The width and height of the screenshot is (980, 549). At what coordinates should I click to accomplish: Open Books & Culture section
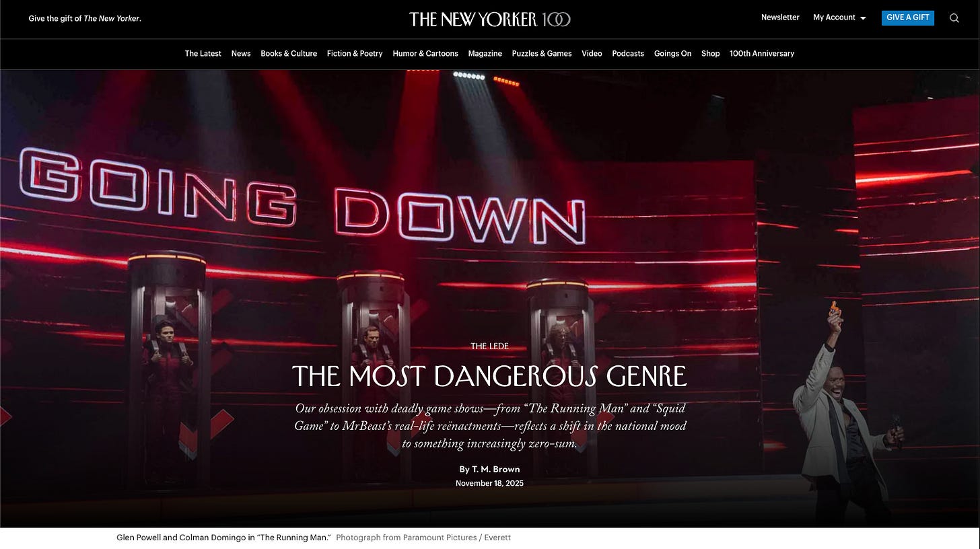tap(289, 54)
